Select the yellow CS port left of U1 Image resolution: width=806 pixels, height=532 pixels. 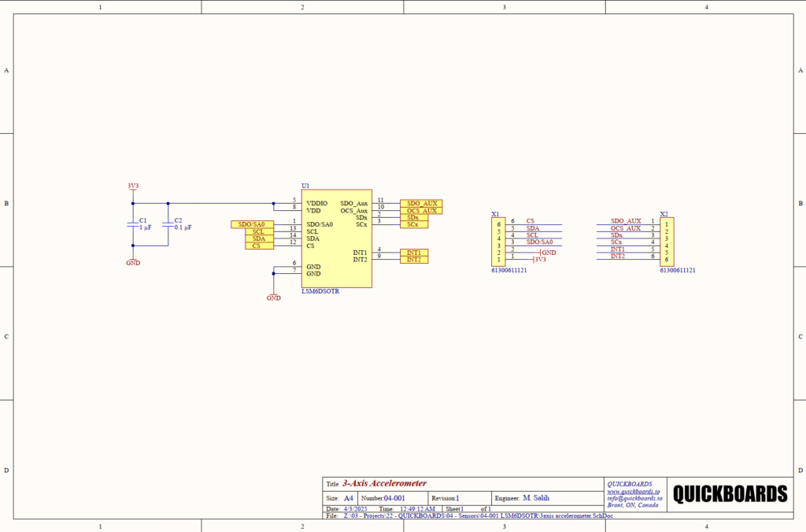[x=258, y=246]
